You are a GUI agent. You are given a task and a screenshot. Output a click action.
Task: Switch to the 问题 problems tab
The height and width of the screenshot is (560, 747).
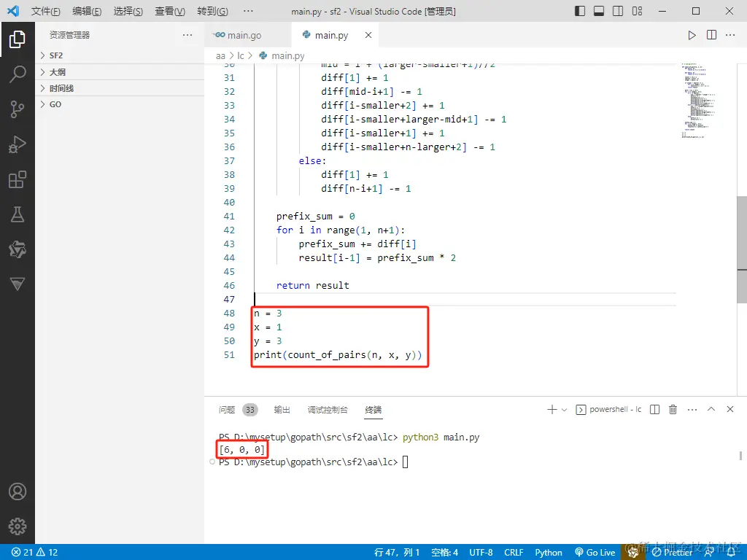click(227, 410)
